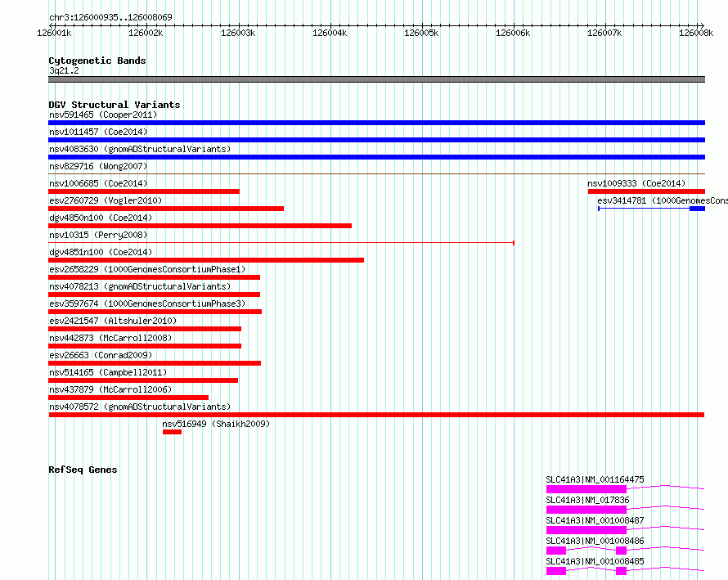
Task: Open SLC41A3|NM_001008487 transcript label
Action: point(595,520)
